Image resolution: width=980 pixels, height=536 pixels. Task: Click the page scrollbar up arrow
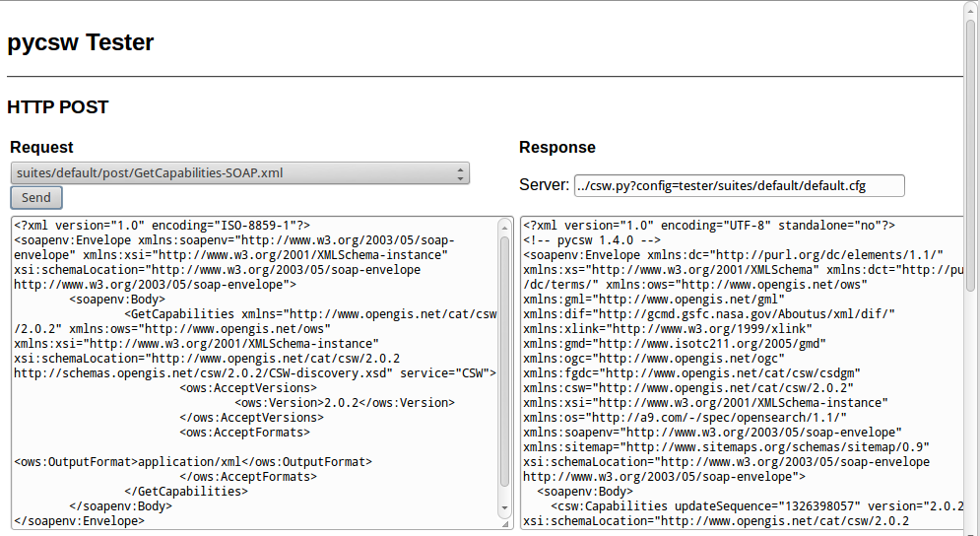[971, 10]
